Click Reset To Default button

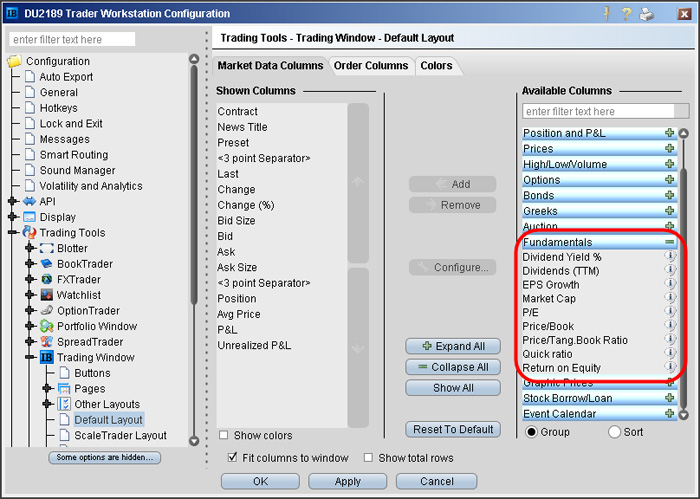click(453, 429)
